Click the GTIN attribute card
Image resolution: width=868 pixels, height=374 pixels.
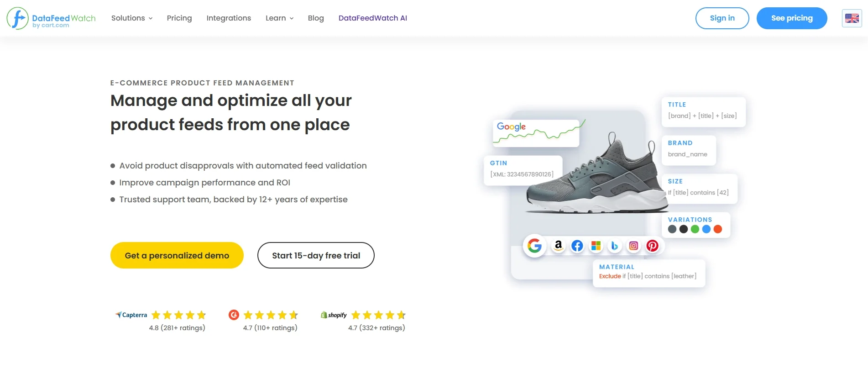pos(523,171)
